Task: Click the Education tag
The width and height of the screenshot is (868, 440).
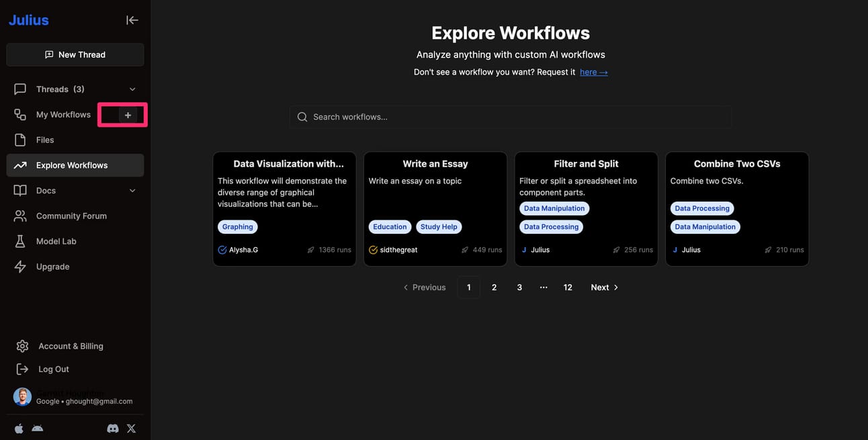Action: tap(390, 227)
